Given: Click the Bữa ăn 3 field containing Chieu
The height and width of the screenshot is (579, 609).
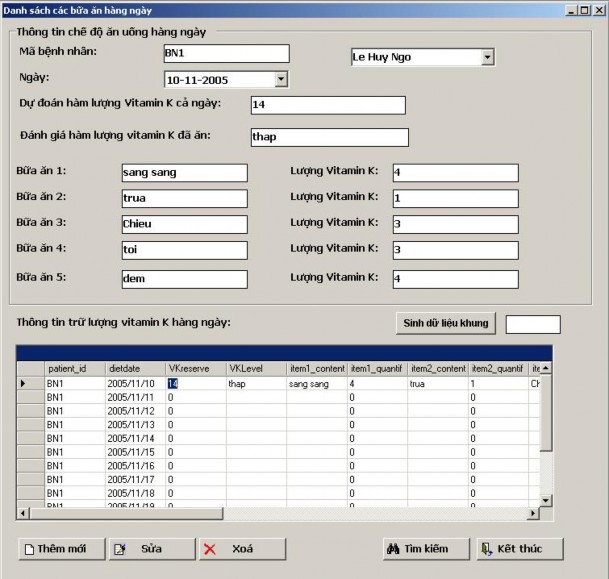Looking at the screenshot, I should pyautogui.click(x=183, y=224).
